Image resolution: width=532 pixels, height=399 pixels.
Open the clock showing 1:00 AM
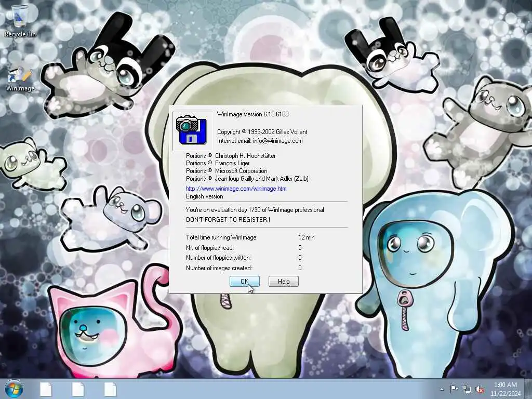[505, 389]
